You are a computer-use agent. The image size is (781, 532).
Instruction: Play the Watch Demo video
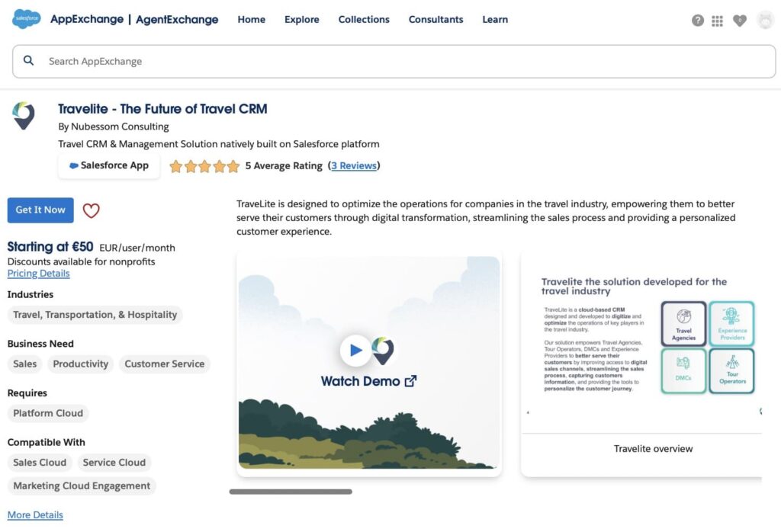pyautogui.click(x=355, y=351)
